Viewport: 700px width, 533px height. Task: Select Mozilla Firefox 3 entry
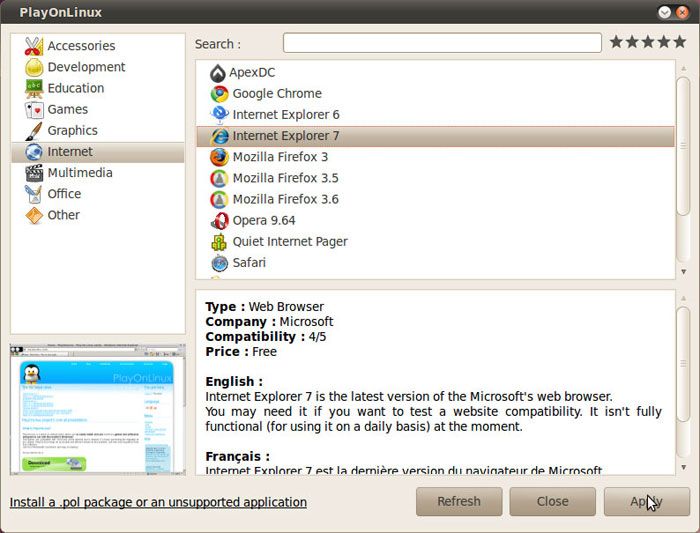tap(435, 157)
